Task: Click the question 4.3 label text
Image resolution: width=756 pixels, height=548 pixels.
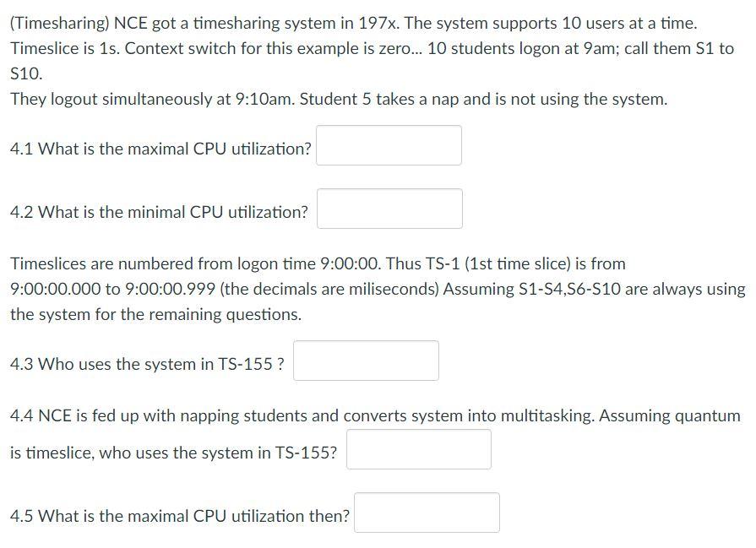Action: tap(148, 364)
